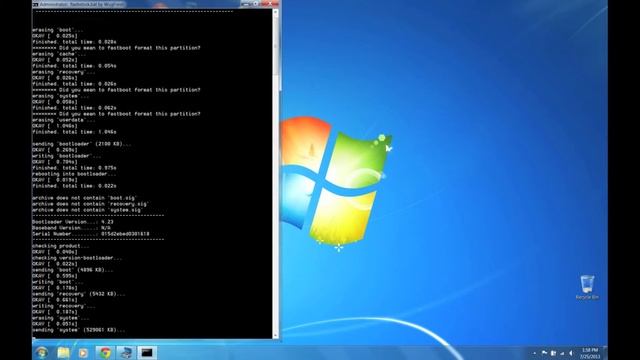Select the command prompt taskbar button
640x360 pixels.
click(147, 353)
